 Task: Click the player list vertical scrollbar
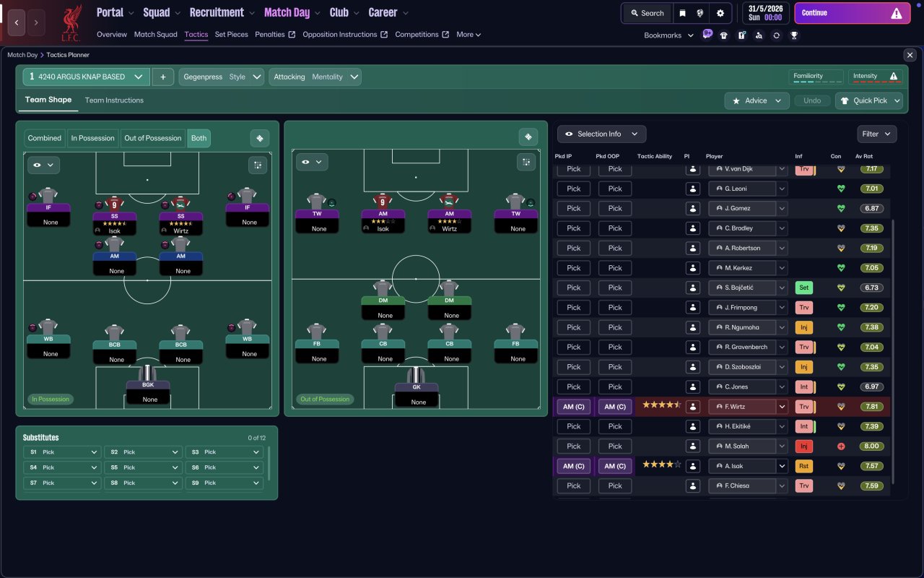tap(893, 352)
